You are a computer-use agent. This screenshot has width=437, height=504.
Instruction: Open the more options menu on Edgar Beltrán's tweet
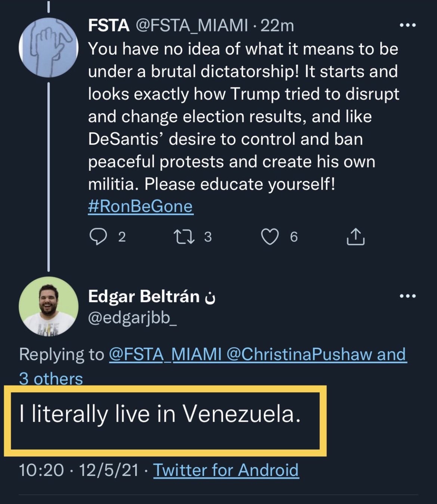tap(407, 296)
